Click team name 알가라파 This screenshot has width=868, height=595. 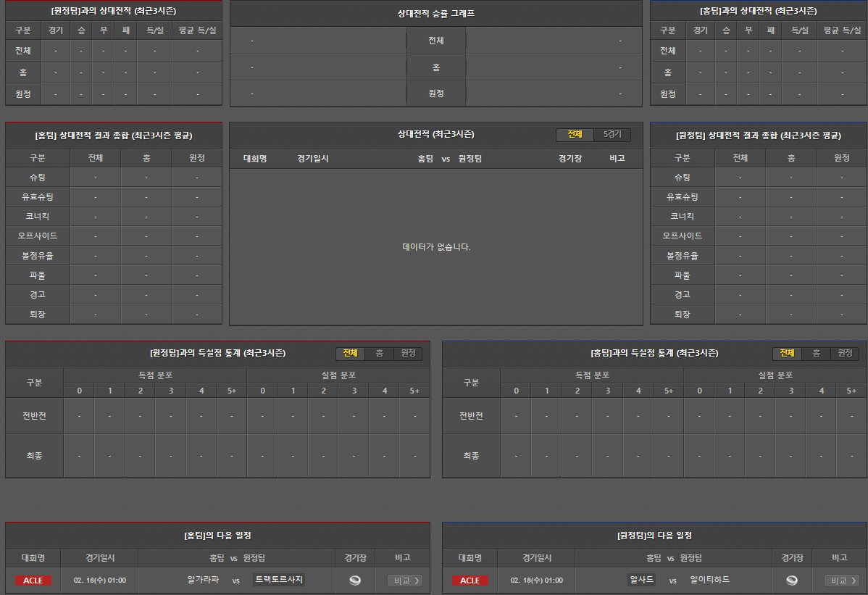point(202,580)
